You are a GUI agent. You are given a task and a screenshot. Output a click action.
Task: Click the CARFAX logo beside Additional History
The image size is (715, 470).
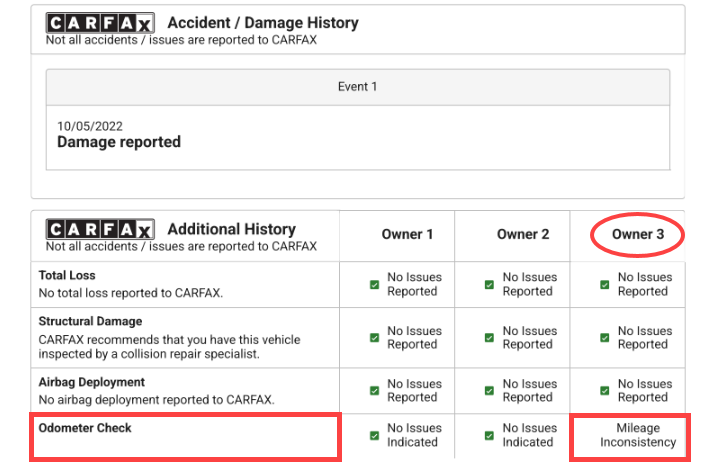coord(100,229)
